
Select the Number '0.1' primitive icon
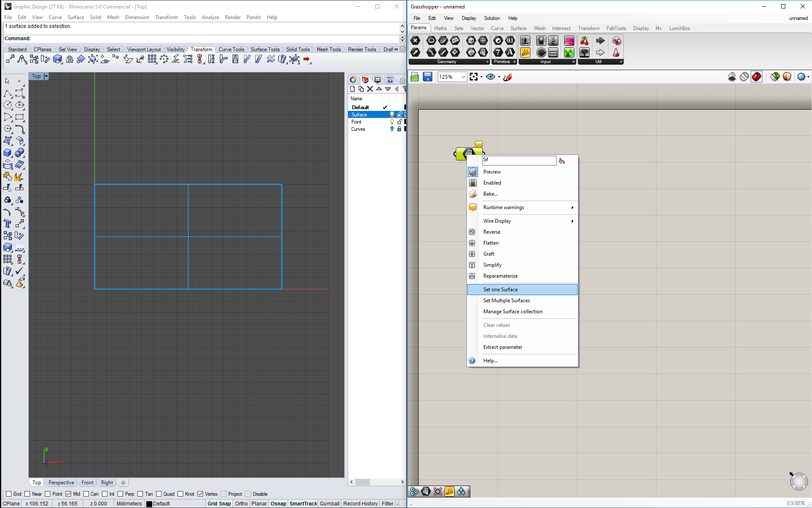[x=510, y=41]
